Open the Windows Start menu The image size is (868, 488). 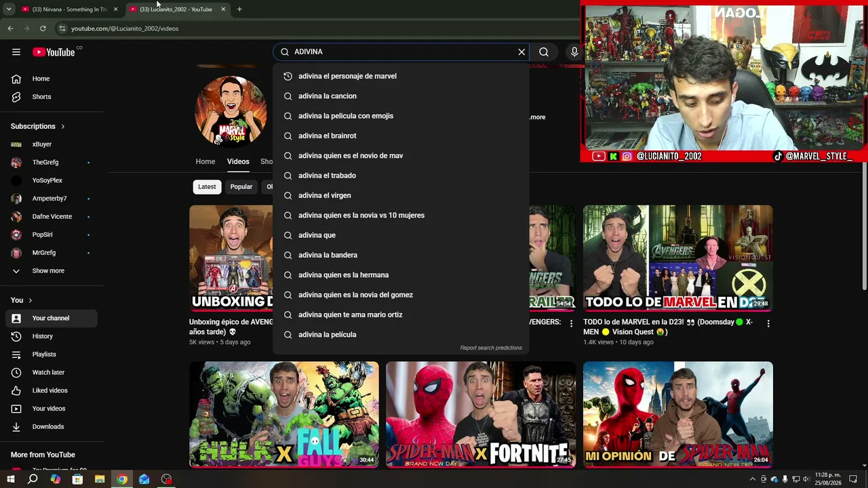10,479
